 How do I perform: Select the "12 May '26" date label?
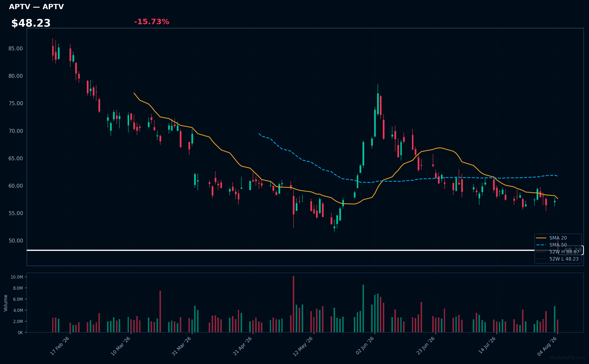(x=303, y=346)
